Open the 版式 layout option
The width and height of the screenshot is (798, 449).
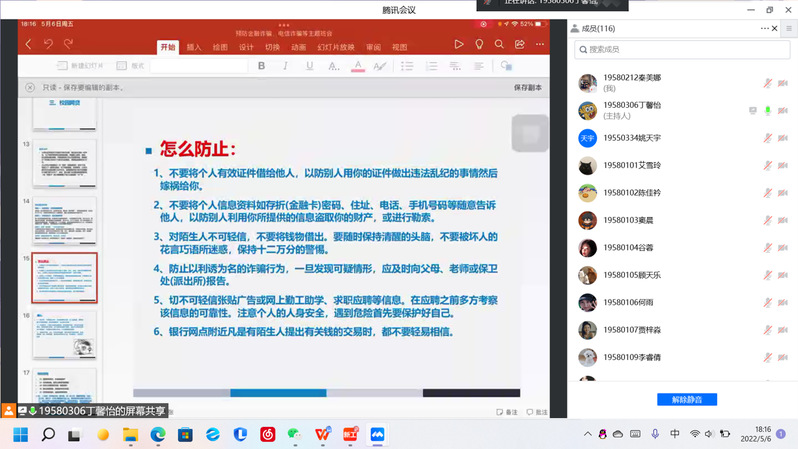click(x=130, y=66)
